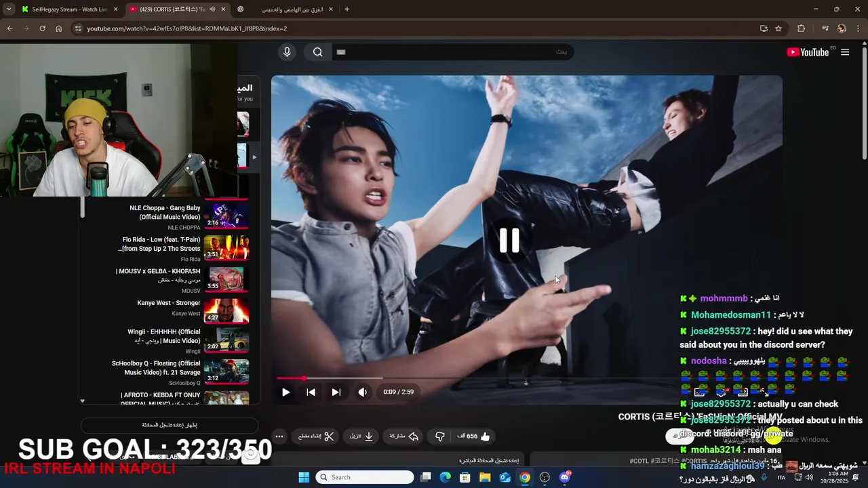Open Outlook from the taskbar
Screen dimensions: 868x488
click(x=505, y=477)
